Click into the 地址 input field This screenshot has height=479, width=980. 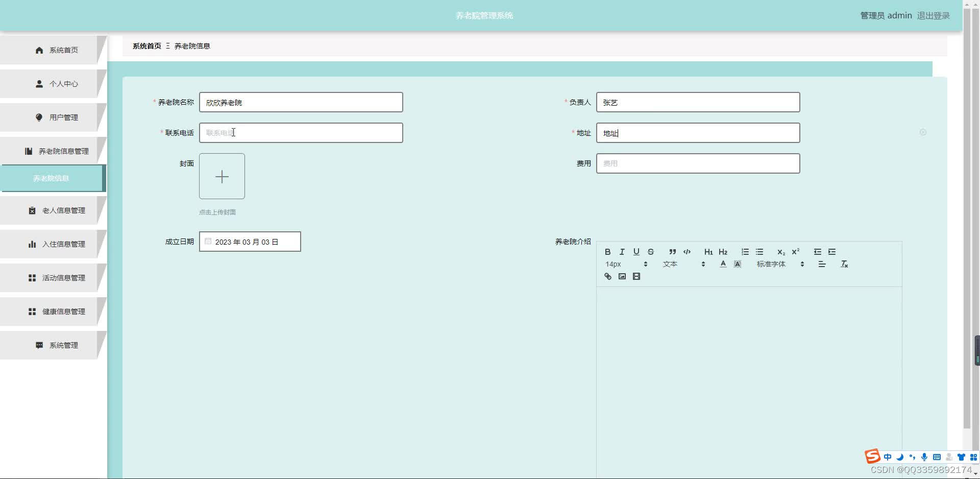(698, 133)
